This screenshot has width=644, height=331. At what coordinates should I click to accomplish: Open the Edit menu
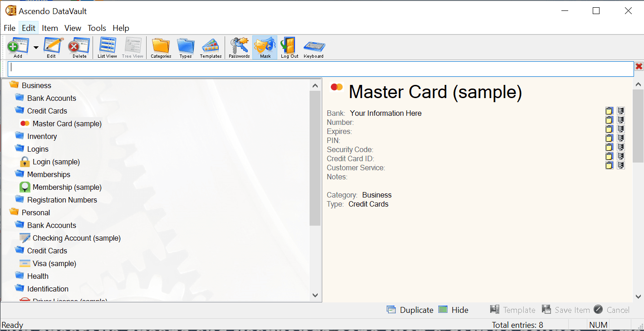(29, 28)
